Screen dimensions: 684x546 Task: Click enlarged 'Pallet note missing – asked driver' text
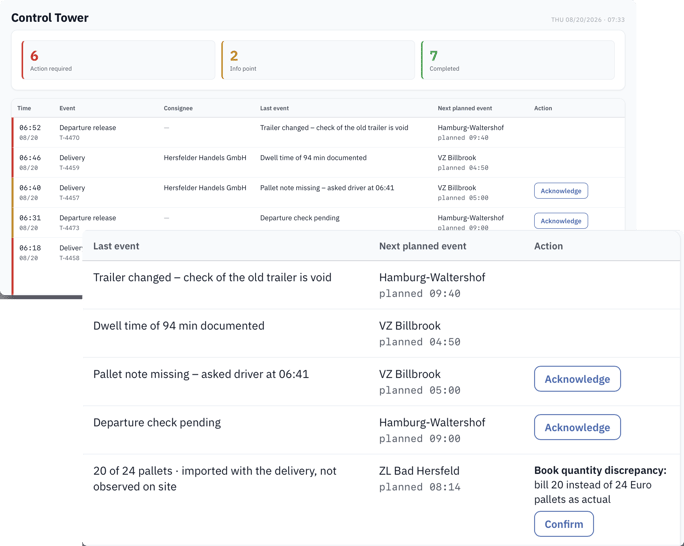(201, 374)
